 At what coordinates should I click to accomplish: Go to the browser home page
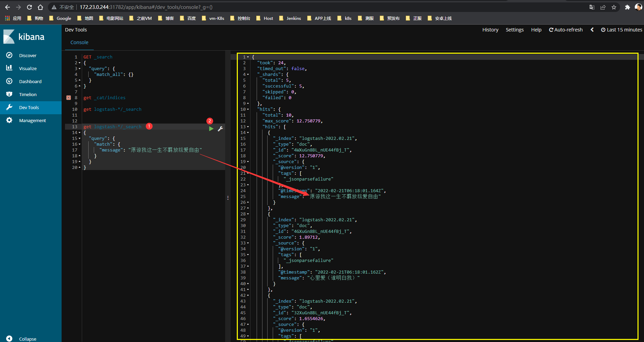coord(40,7)
